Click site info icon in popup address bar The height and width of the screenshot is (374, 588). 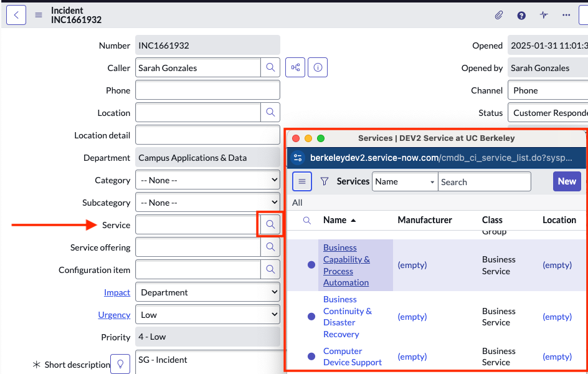pos(298,158)
